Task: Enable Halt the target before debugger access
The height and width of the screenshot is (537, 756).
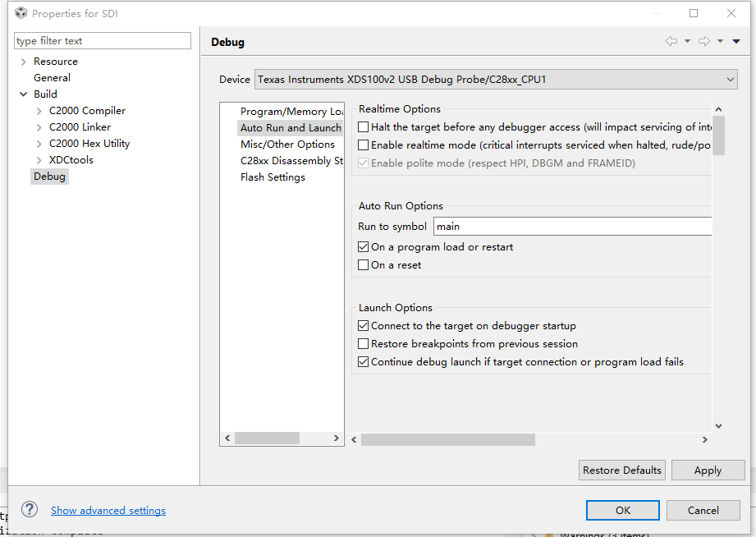Action: [364, 127]
